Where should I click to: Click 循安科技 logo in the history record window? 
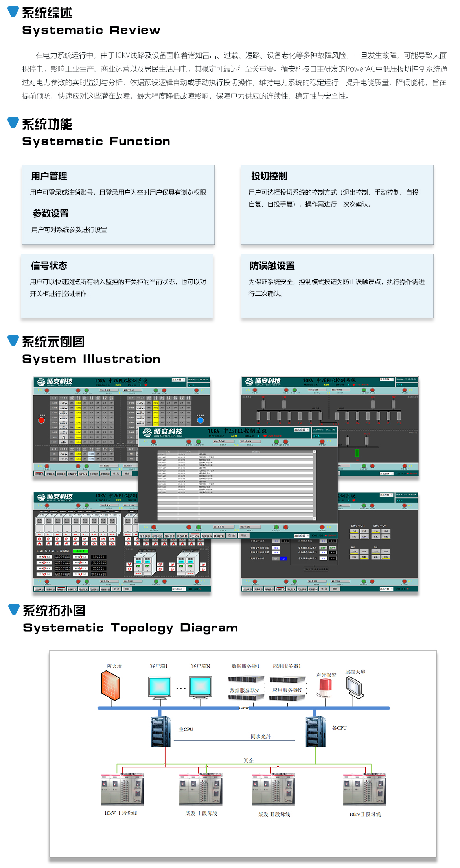point(163,433)
